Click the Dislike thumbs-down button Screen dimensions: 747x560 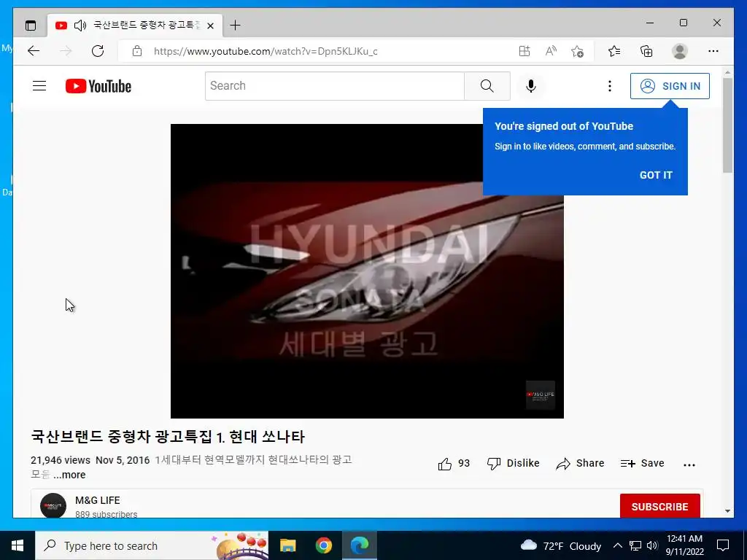(513, 463)
